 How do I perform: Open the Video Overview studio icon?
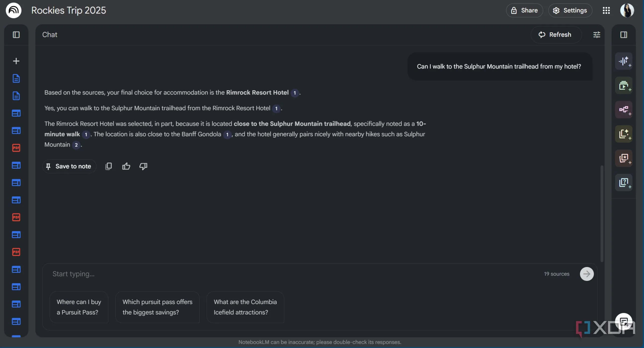coord(624,85)
